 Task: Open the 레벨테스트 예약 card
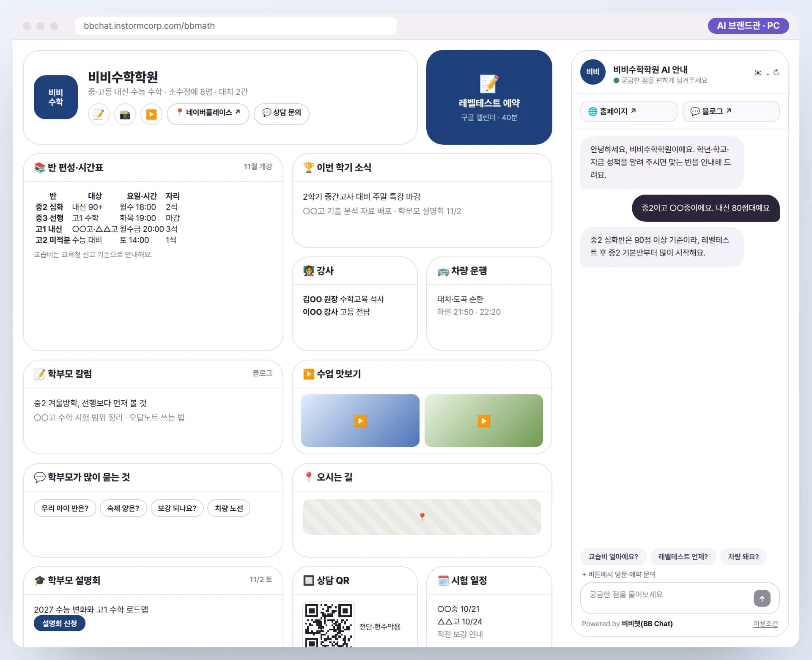click(489, 97)
